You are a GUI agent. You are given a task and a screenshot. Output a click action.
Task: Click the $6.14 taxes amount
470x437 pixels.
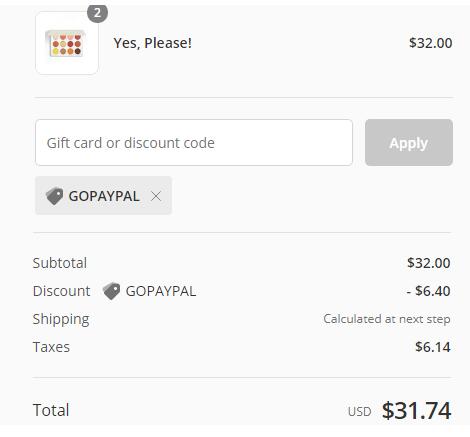tap(433, 347)
